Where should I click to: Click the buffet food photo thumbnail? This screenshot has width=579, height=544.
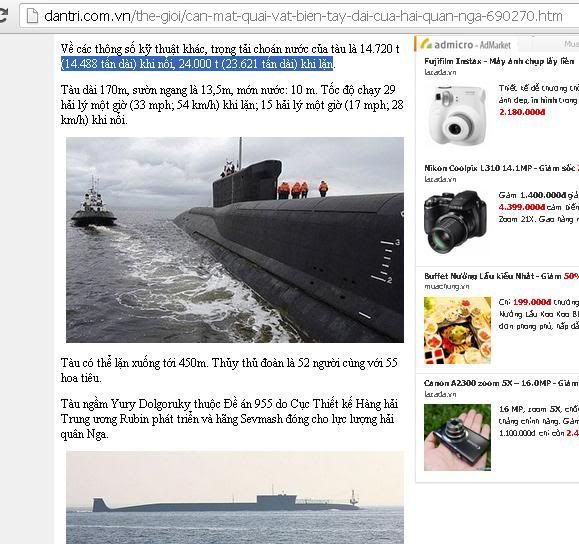[457, 330]
